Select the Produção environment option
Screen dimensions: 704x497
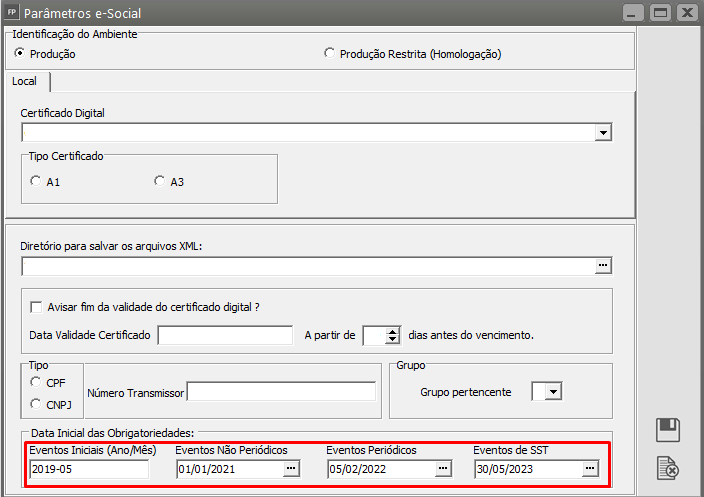click(19, 54)
